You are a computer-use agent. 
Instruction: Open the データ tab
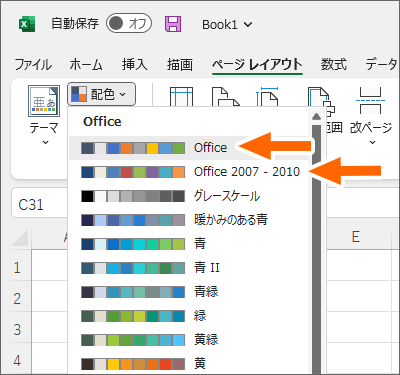pos(382,64)
